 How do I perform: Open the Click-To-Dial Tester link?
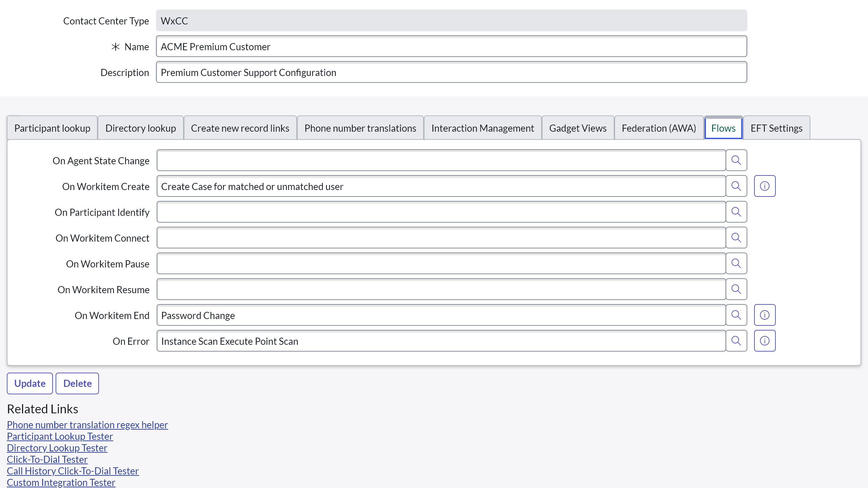click(47, 459)
